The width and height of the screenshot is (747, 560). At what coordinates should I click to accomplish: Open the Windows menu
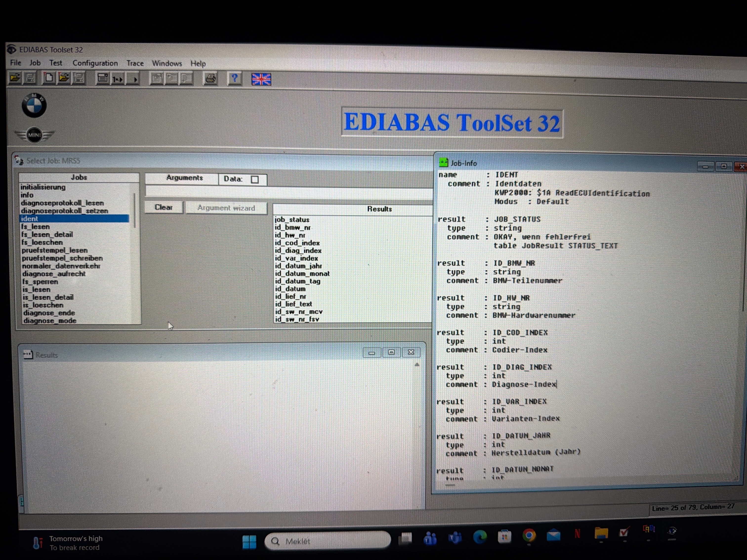[x=167, y=63]
